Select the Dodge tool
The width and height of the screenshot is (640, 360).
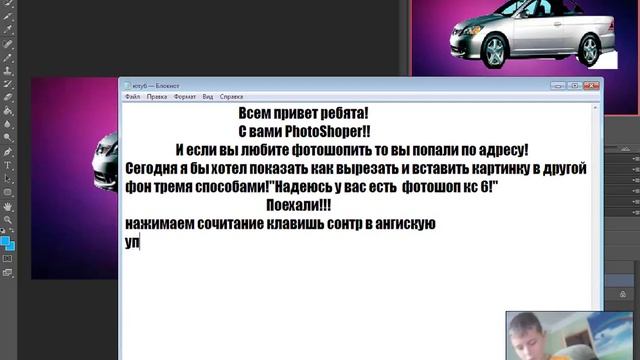(7, 138)
